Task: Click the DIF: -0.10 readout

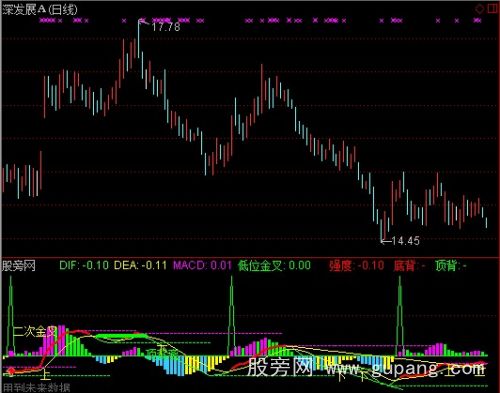Action: (x=84, y=266)
